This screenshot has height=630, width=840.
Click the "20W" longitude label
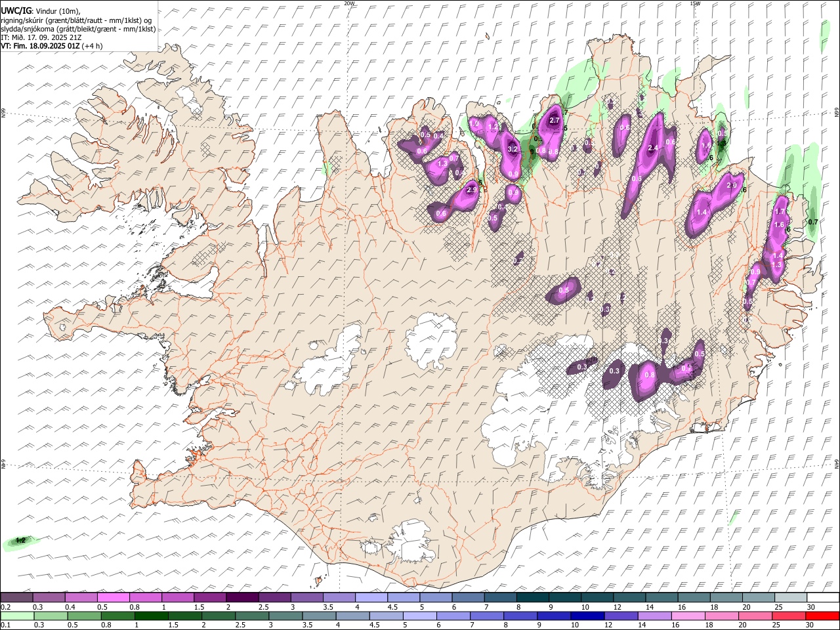[349, 3]
